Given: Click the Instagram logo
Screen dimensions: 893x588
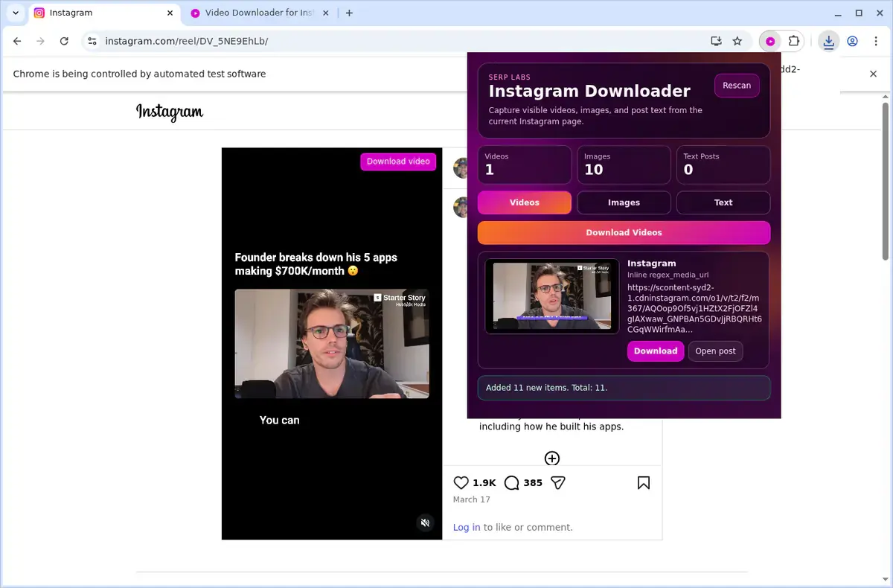Looking at the screenshot, I should [x=170, y=112].
